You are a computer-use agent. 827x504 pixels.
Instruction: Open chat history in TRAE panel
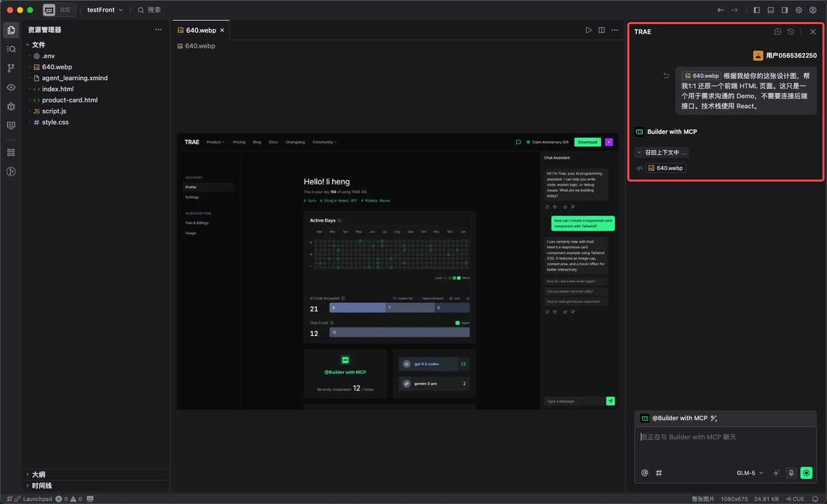point(791,32)
